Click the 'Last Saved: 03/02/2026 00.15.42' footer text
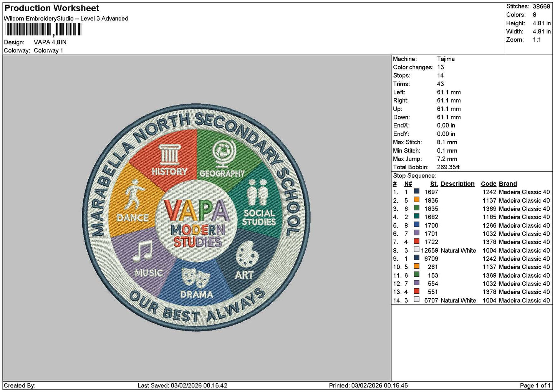555x392 pixels. click(x=182, y=386)
